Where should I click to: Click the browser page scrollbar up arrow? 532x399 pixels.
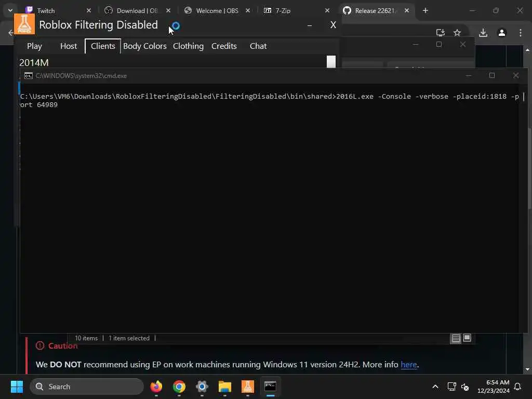[x=527, y=49]
